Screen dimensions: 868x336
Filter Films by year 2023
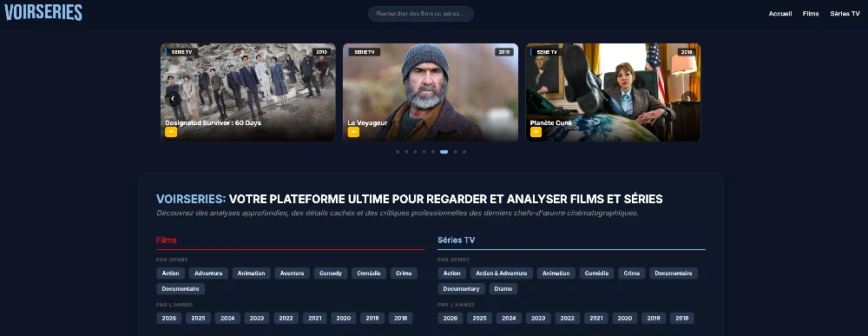pos(257,319)
